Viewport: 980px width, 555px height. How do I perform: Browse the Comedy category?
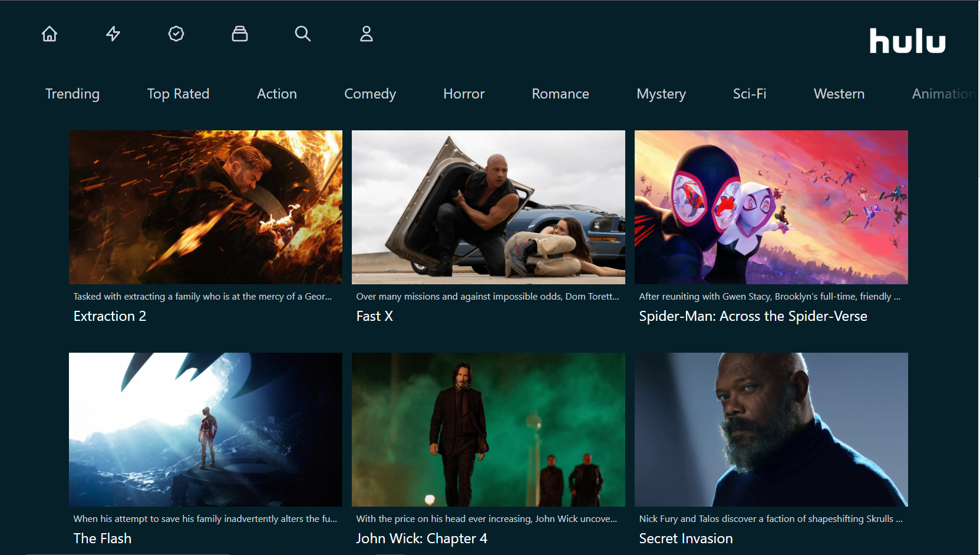370,94
